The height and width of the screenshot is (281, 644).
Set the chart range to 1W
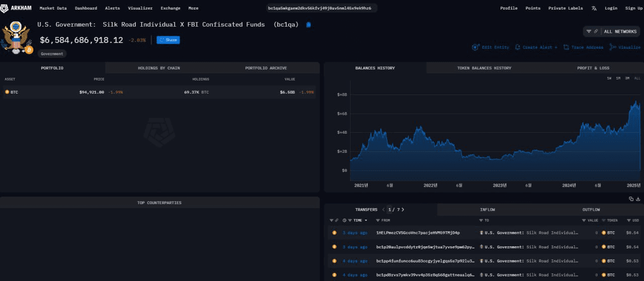tap(609, 78)
